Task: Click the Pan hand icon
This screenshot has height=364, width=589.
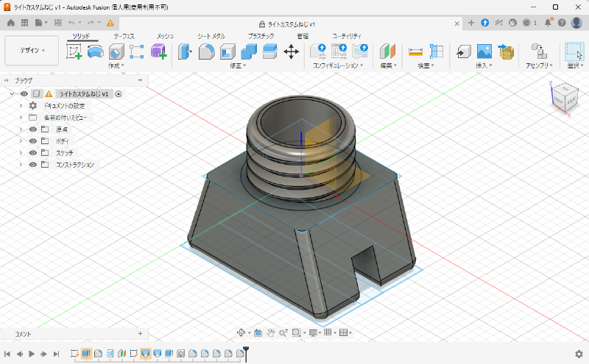Action: [270, 332]
